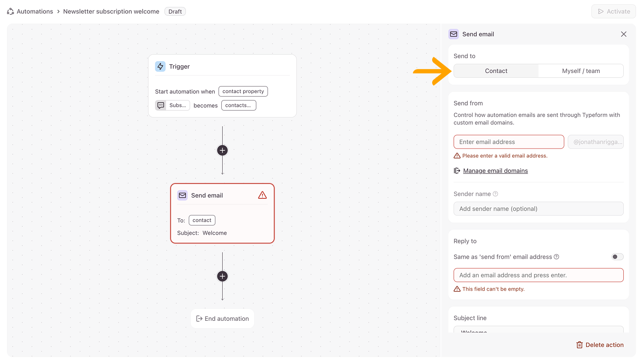Focus the Add sender name field
The image size is (643, 364).
coord(538,209)
